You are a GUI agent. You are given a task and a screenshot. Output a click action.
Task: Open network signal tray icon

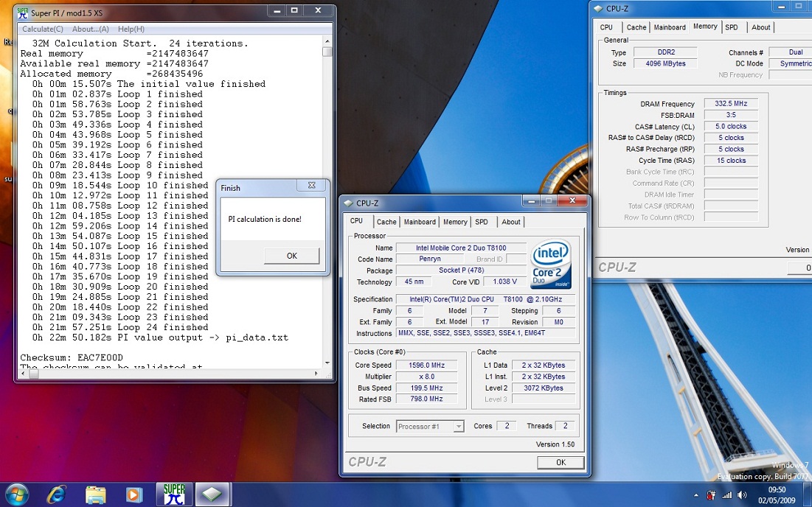tap(727, 495)
